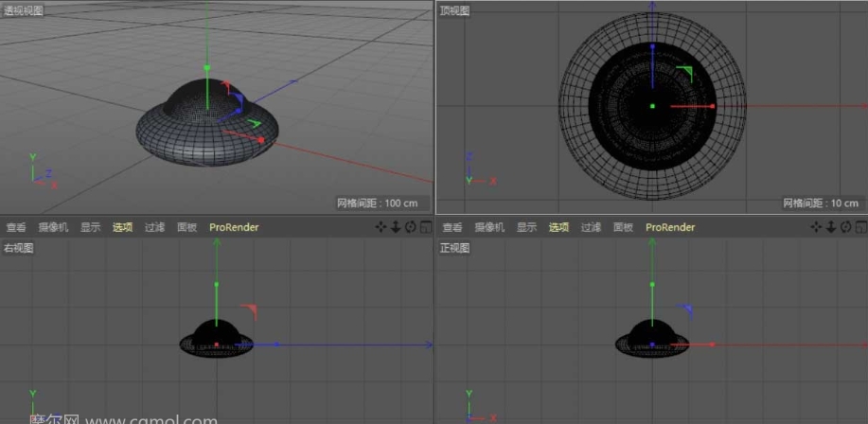868x424 pixels.
Task: Click the zoom camera icon in right view
Action: point(396,227)
